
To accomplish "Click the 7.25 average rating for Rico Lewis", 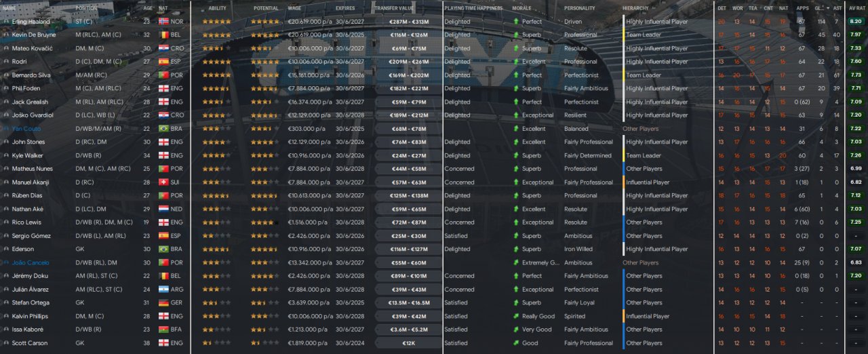I will (x=855, y=222).
